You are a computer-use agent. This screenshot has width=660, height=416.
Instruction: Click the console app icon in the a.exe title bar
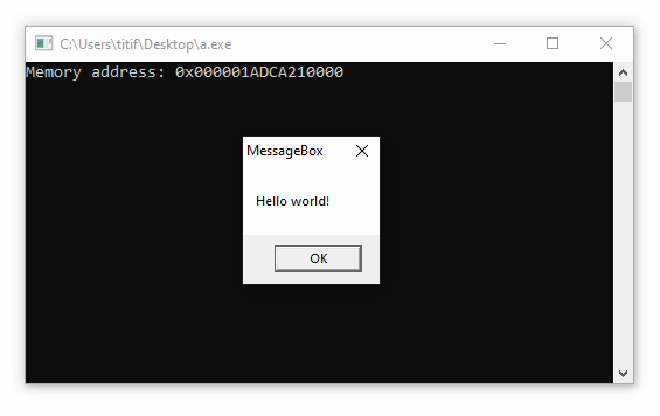pyautogui.click(x=44, y=43)
